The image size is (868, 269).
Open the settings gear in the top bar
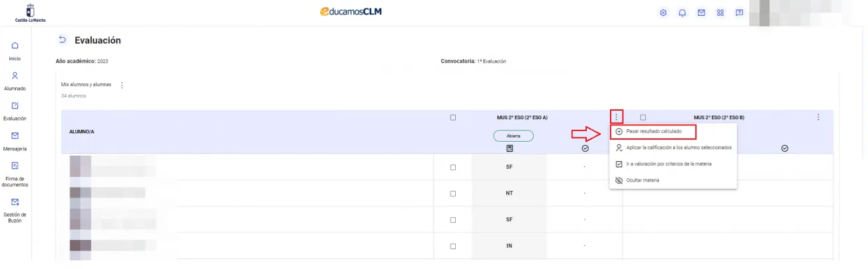click(664, 13)
